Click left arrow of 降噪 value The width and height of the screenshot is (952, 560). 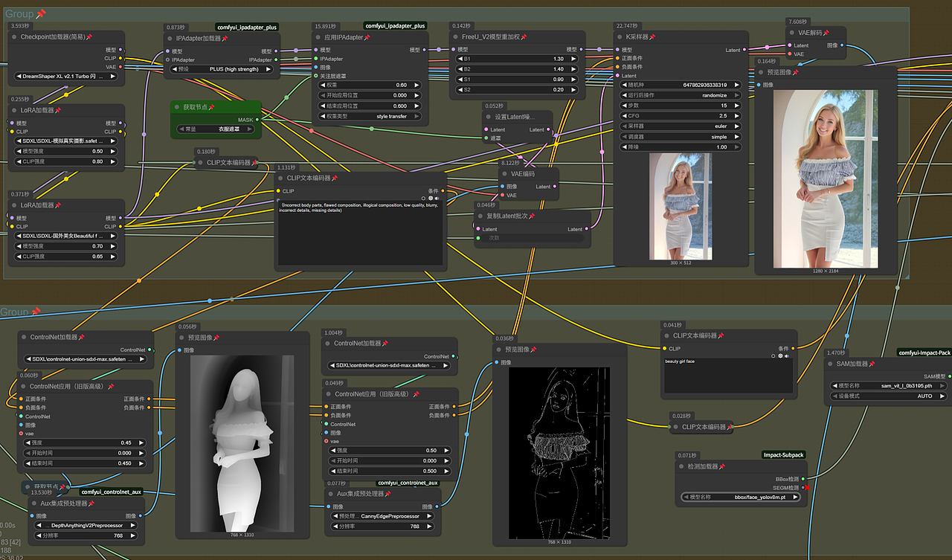(x=623, y=147)
